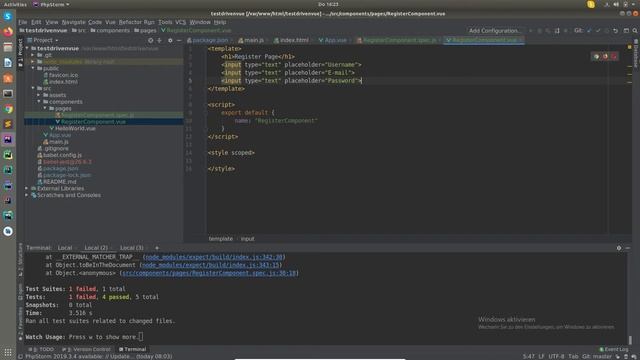Switch to the Local (3) terminal tab
Image resolution: width=640 pixels, height=360 pixels.
click(x=131, y=248)
